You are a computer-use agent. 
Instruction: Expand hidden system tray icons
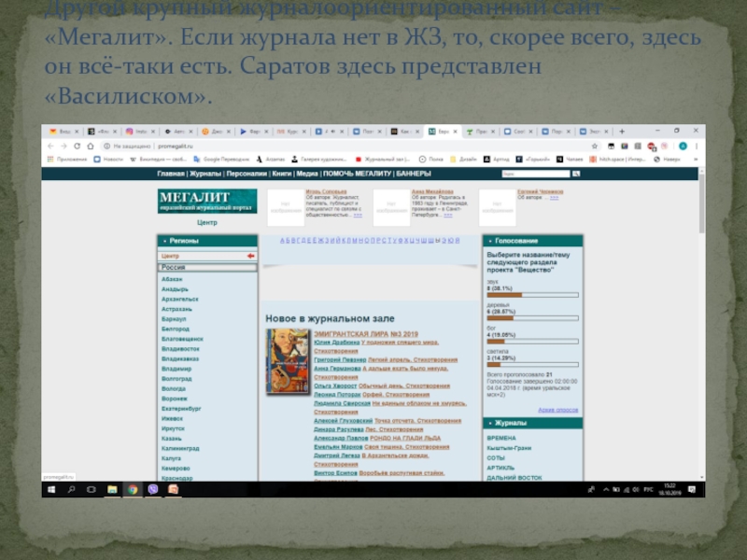point(606,489)
